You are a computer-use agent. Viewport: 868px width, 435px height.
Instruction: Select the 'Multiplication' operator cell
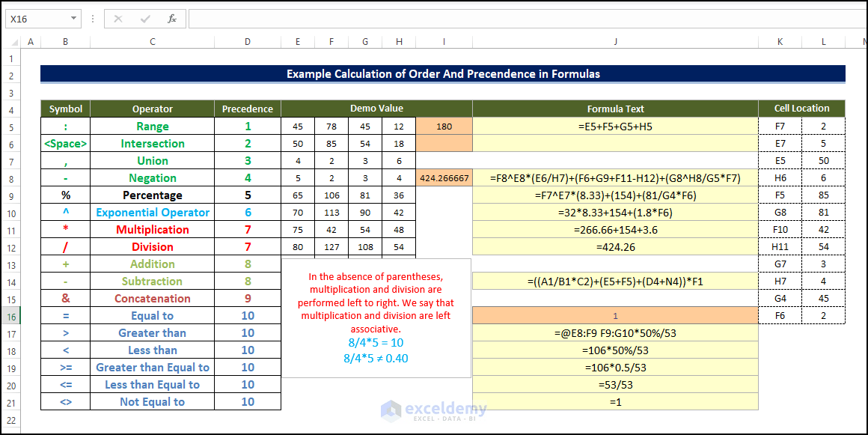click(152, 229)
